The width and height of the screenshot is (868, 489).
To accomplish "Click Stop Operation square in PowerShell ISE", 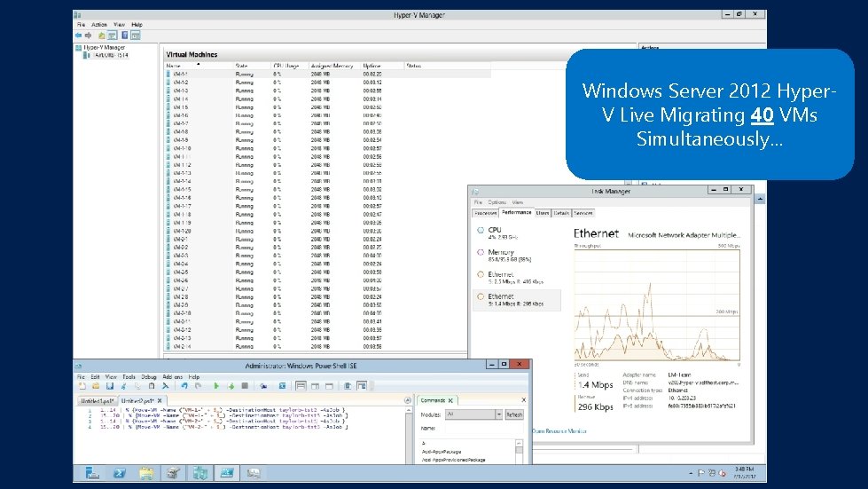I will [x=245, y=386].
